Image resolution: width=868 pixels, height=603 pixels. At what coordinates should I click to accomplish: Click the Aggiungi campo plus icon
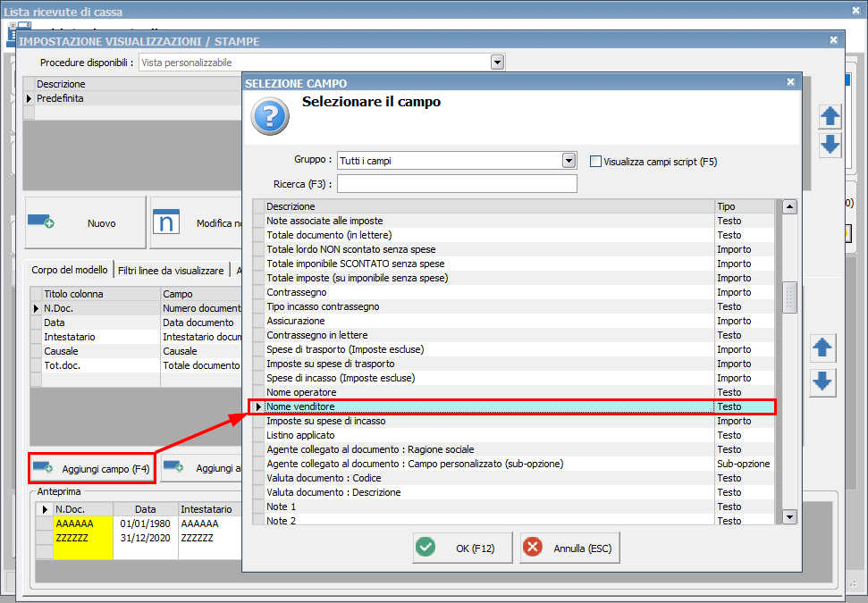(x=43, y=468)
